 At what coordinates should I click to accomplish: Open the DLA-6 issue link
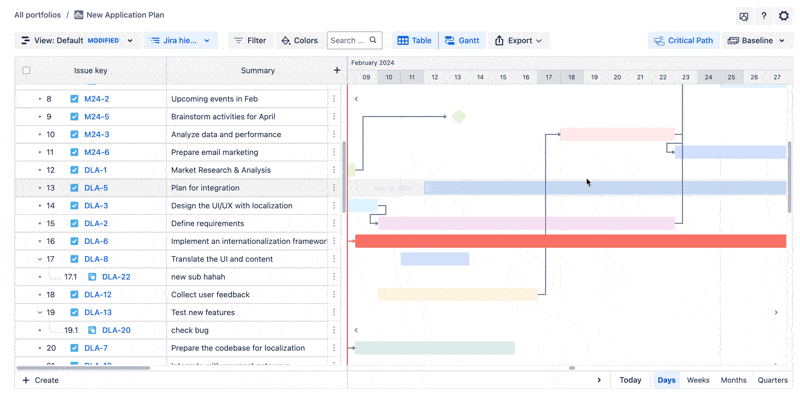coord(96,241)
